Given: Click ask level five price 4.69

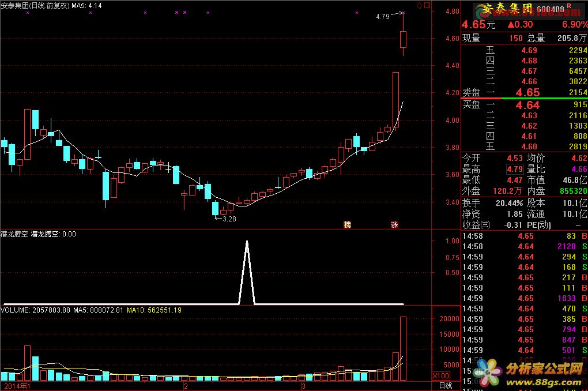Looking at the screenshot, I should click(529, 50).
